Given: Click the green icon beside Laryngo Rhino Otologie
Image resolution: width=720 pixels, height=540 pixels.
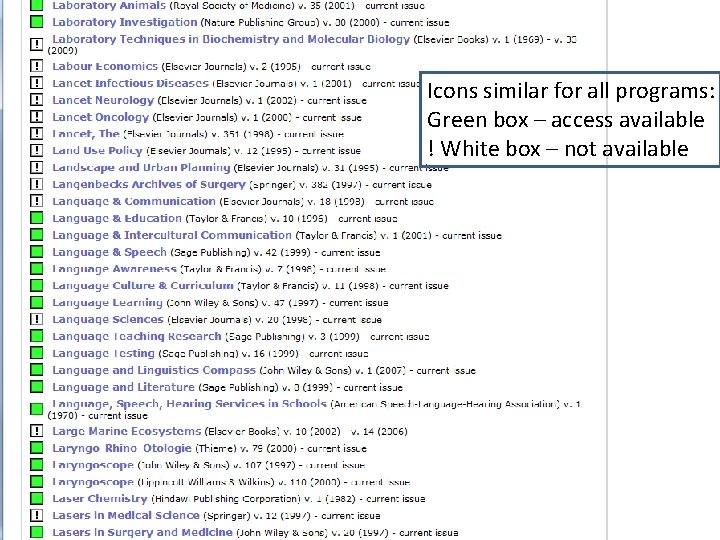Looking at the screenshot, I should point(36,448).
